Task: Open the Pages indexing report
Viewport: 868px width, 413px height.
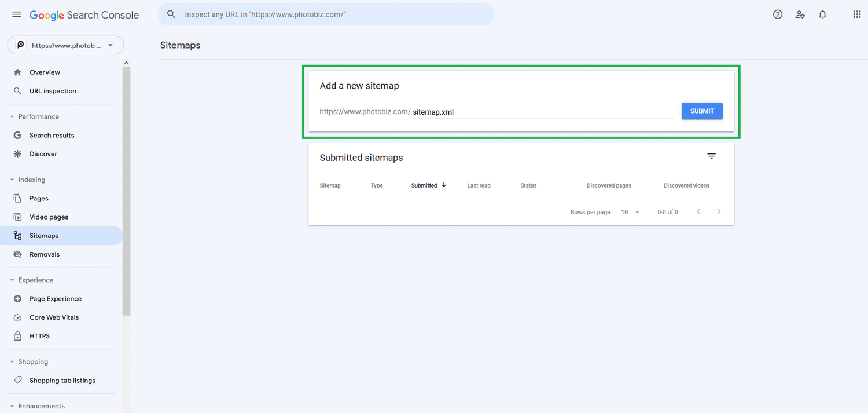Action: pos(39,198)
